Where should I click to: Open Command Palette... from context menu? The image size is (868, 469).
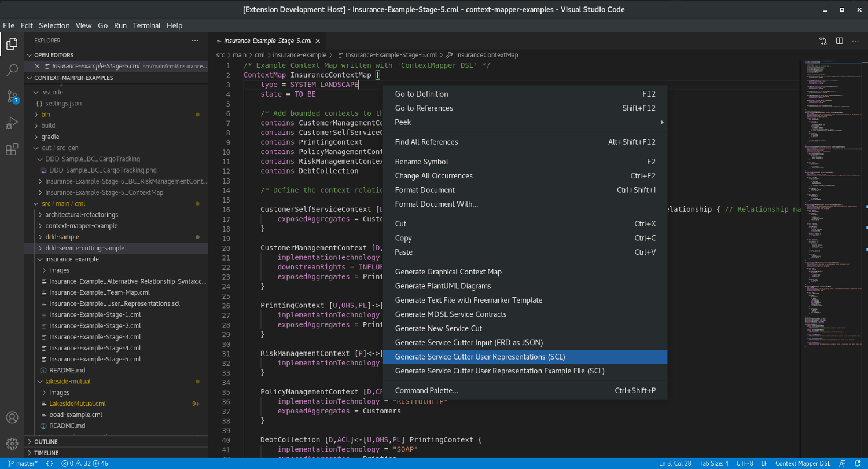525,390
